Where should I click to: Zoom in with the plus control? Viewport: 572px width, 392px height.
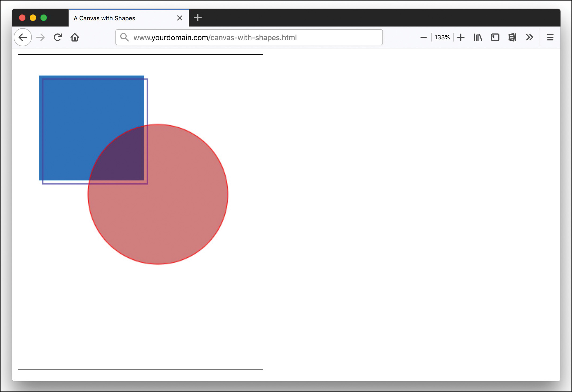pyautogui.click(x=461, y=37)
